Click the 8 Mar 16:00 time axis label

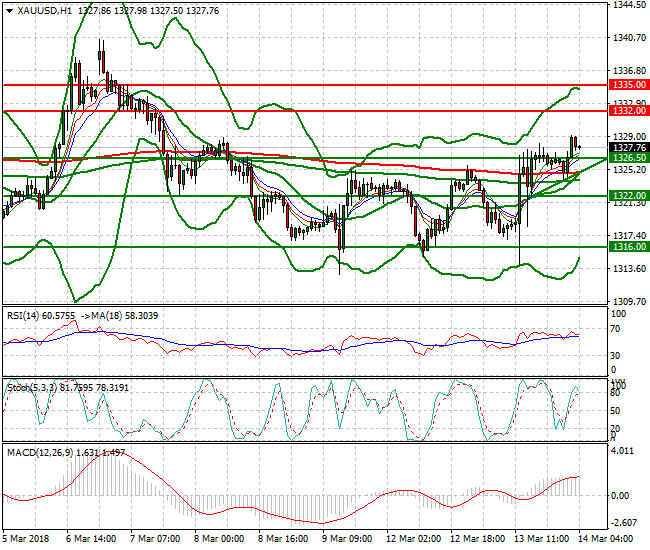[283, 539]
